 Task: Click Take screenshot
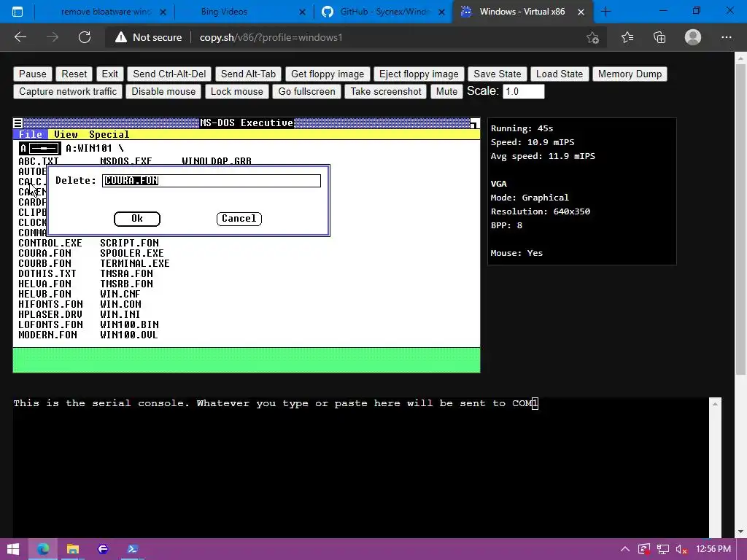pos(386,91)
